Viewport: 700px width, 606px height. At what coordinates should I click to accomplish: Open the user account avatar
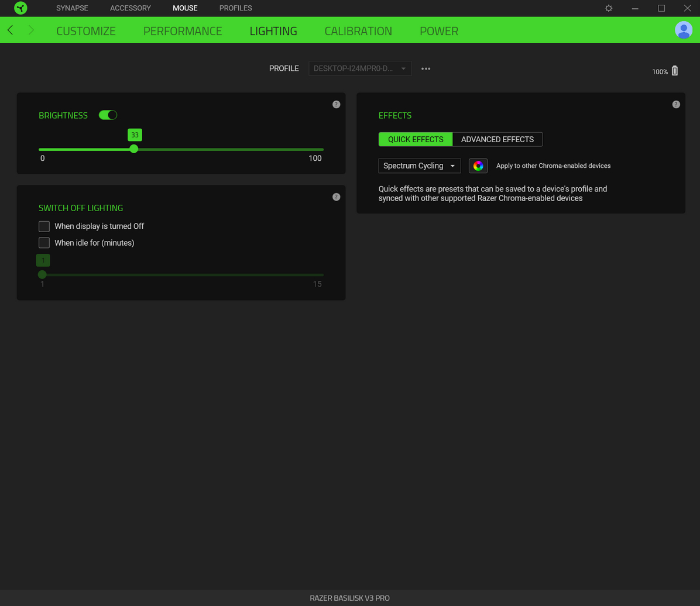click(x=684, y=30)
